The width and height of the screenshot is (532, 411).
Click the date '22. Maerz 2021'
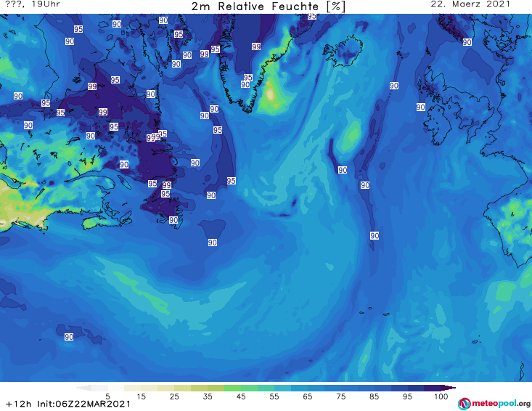(470, 4)
